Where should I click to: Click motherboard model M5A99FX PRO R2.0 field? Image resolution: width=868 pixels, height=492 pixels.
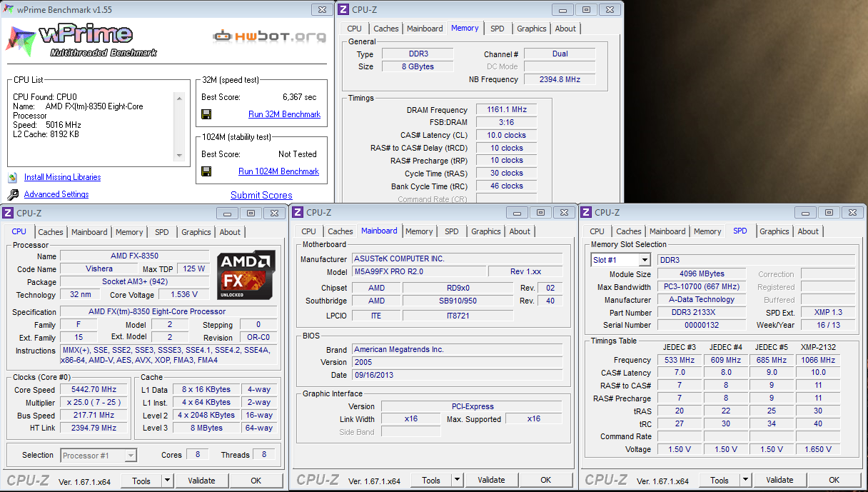[419, 271]
